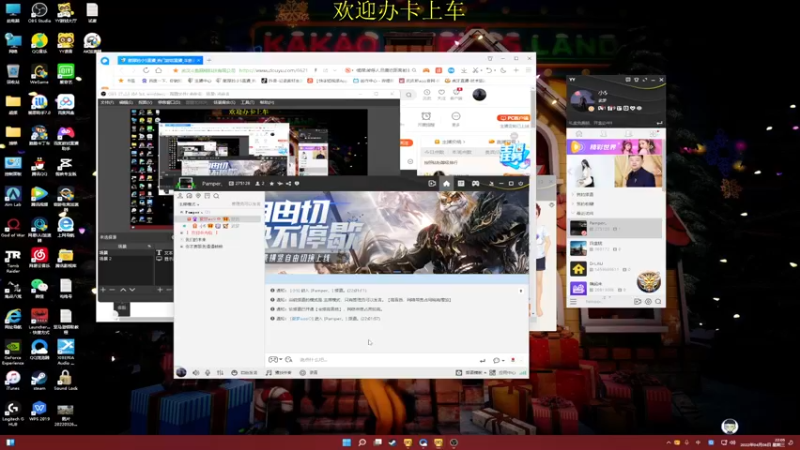Click the video play icon in YY channel titlebar
800x450 pixels.
[432, 184]
